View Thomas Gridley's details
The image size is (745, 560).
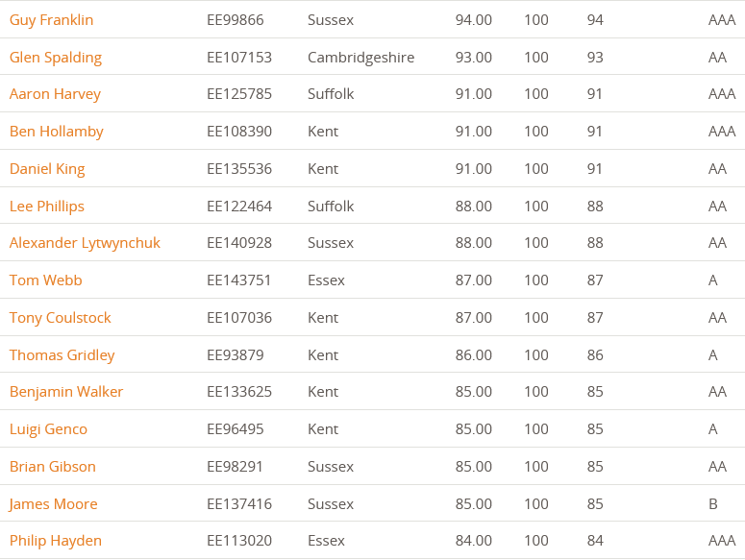point(62,355)
